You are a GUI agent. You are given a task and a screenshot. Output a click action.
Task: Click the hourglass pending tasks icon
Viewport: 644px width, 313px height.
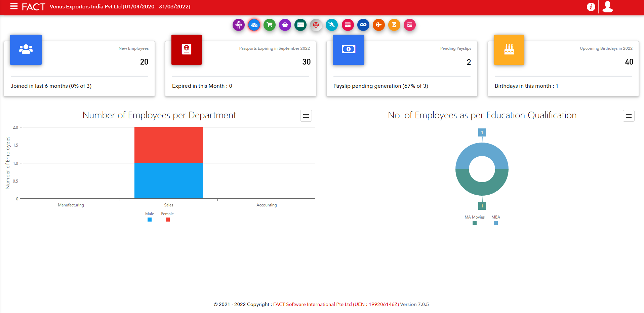[x=394, y=25]
